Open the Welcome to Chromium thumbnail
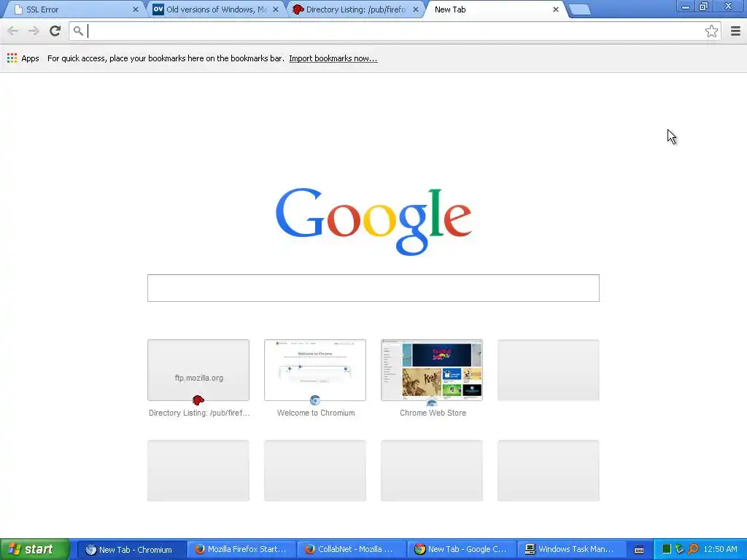This screenshot has width=747, height=560. [315, 370]
